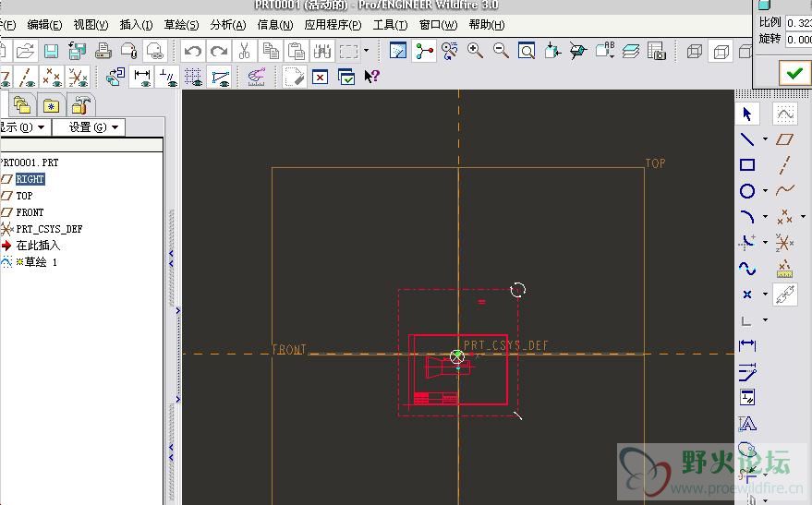The height and width of the screenshot is (505, 812).
Task: Toggle sketch constraints display
Action: (x=167, y=78)
